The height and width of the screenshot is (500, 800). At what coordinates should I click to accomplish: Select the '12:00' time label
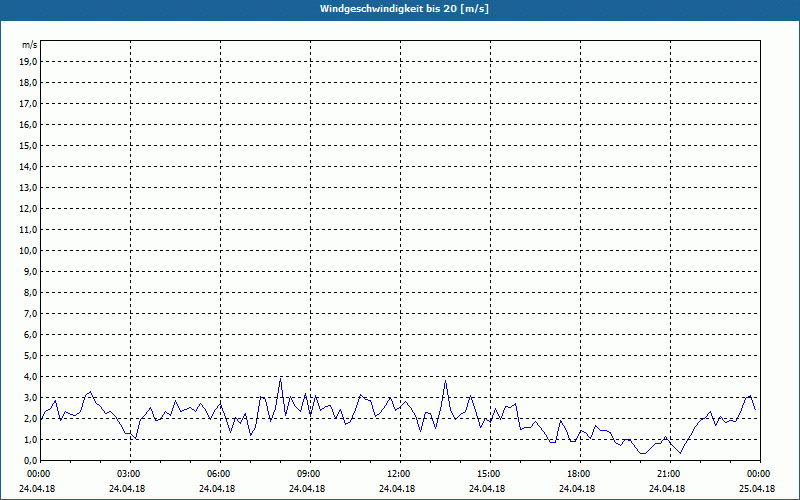[399, 474]
